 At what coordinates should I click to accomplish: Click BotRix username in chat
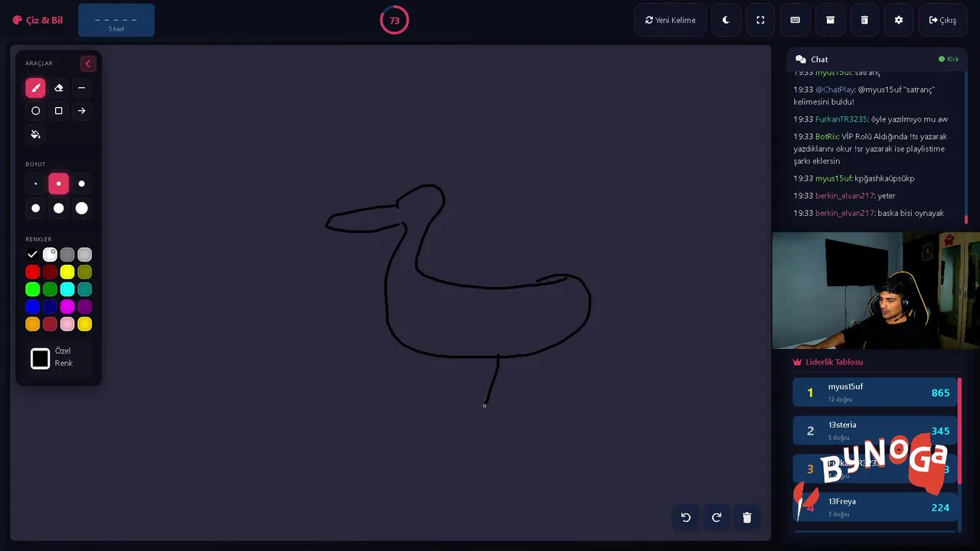827,136
